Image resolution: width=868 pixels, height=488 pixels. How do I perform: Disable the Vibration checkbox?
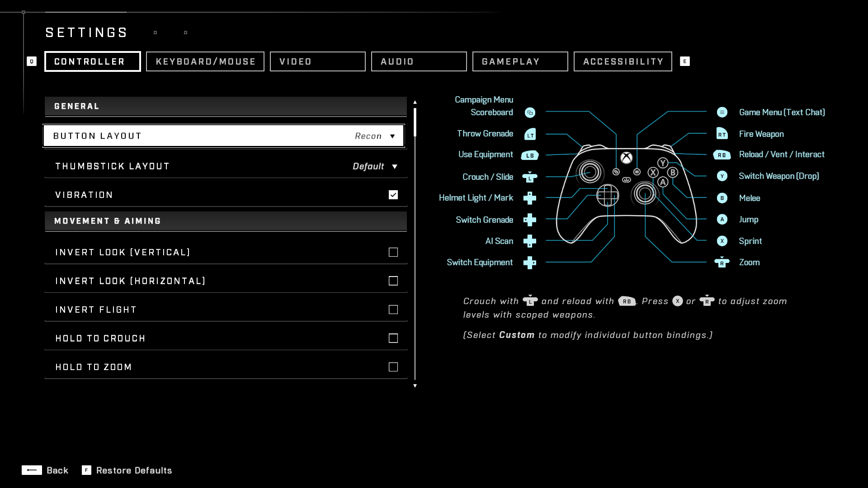coord(393,195)
